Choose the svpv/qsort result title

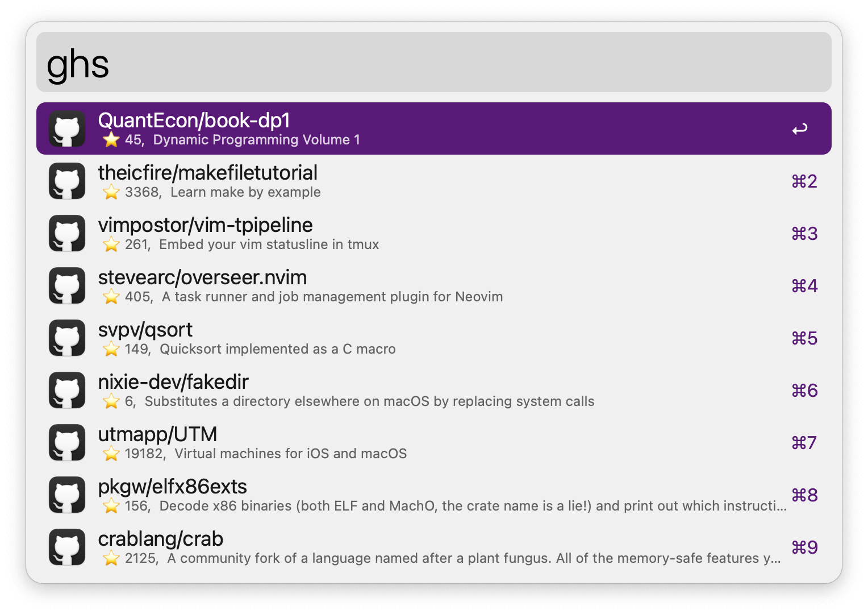pos(145,330)
